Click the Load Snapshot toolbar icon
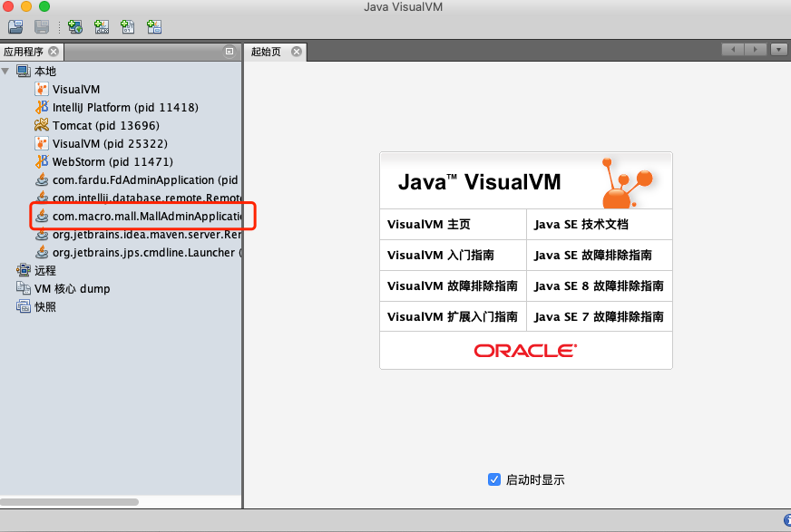791x532 pixels. pyautogui.click(x=15, y=26)
